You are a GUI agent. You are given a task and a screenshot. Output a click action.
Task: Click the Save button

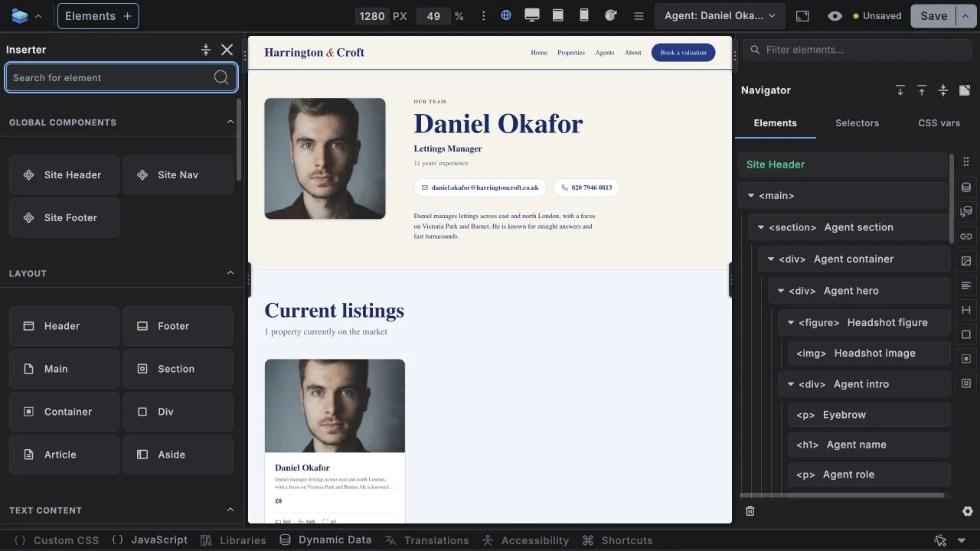[x=933, y=16]
